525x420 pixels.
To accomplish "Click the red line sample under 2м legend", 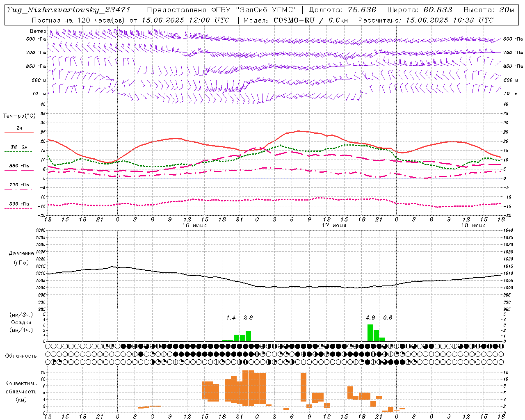I will pos(18,132).
